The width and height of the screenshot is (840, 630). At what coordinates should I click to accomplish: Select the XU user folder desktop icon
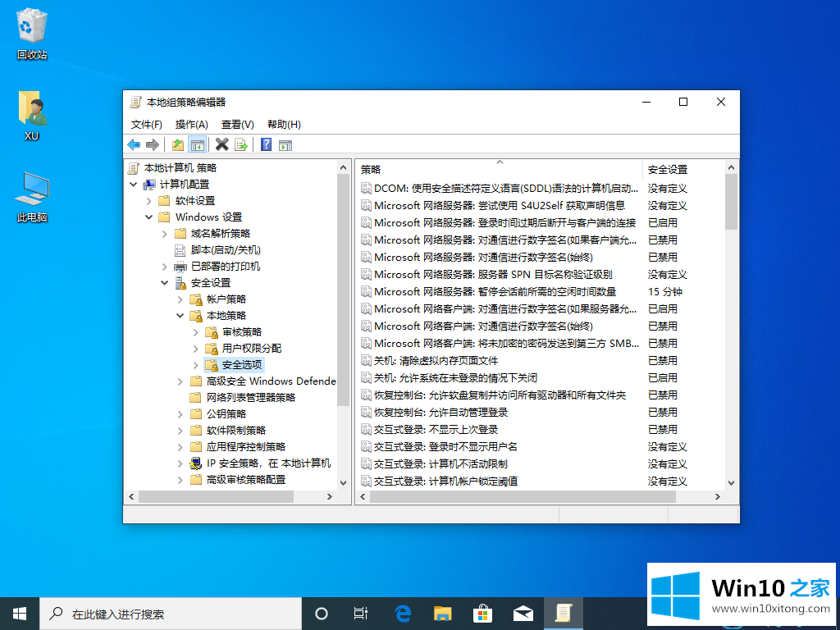[x=32, y=116]
